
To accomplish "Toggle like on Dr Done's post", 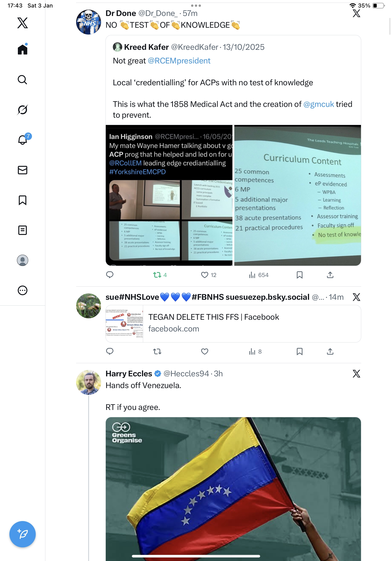I will point(208,275).
